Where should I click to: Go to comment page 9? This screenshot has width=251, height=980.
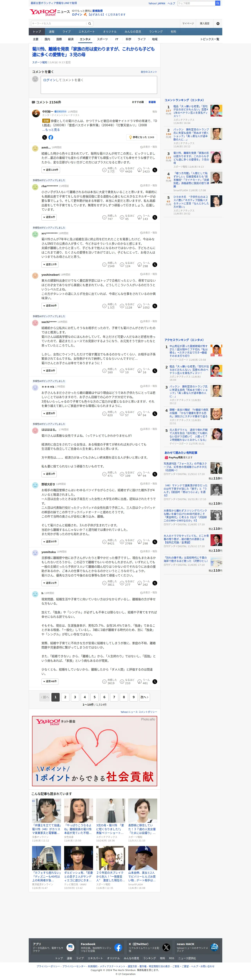133,697
